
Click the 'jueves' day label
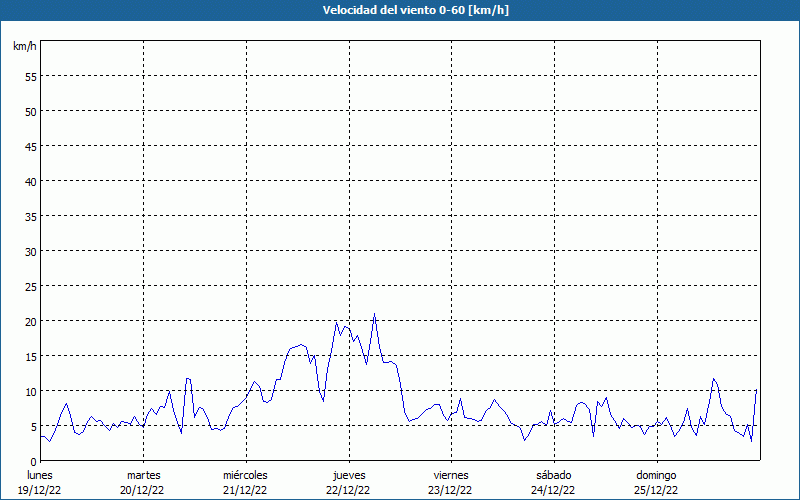point(349,475)
